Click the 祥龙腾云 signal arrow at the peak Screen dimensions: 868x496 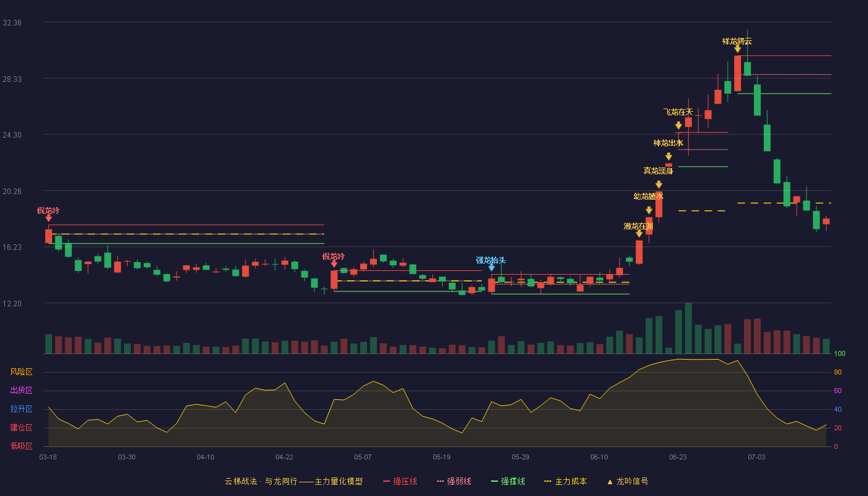tap(737, 49)
